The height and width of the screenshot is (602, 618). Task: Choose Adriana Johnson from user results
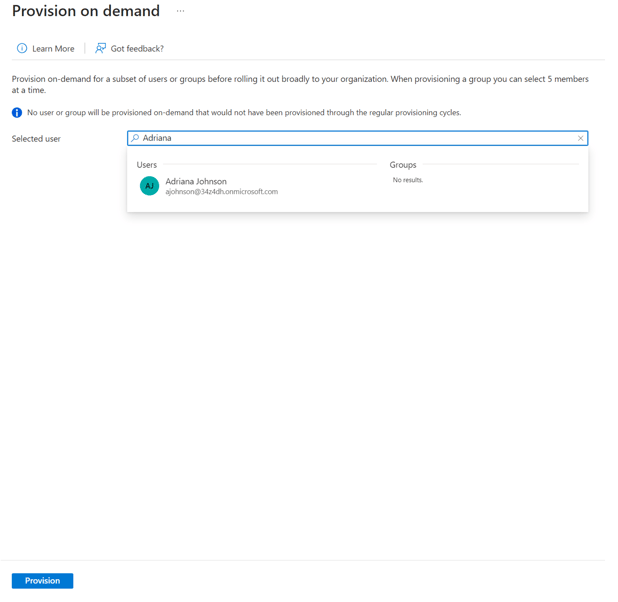pyautogui.click(x=209, y=186)
